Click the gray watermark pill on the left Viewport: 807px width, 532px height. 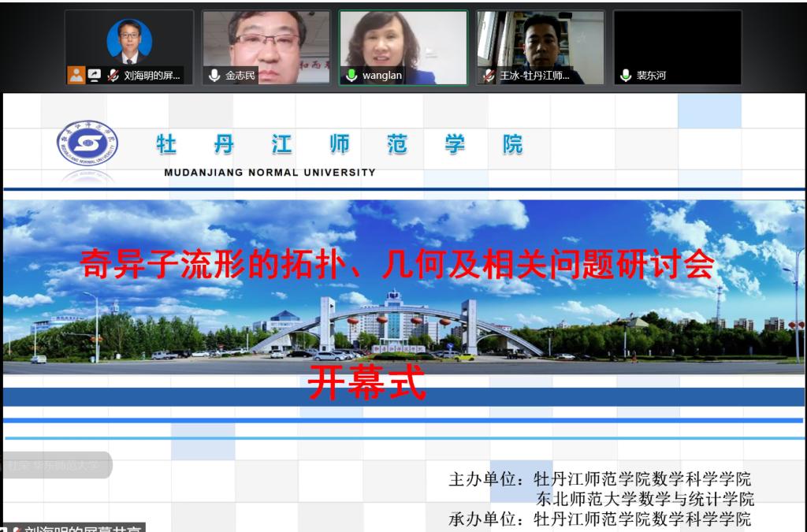54,465
